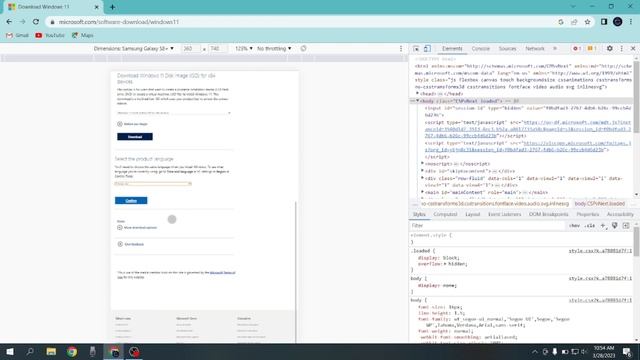Image resolution: width=640 pixels, height=360 pixels.
Task: Open Chrome side panel icon
Action: click(604, 22)
